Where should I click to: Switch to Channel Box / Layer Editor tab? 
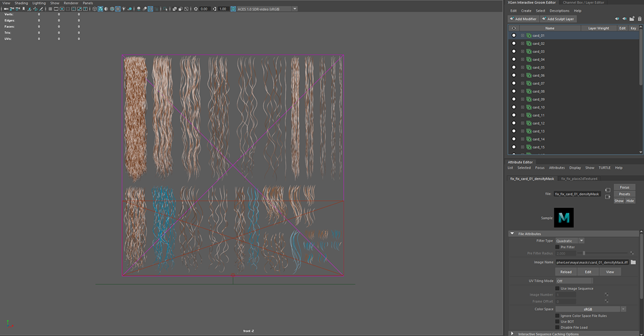[583, 2]
